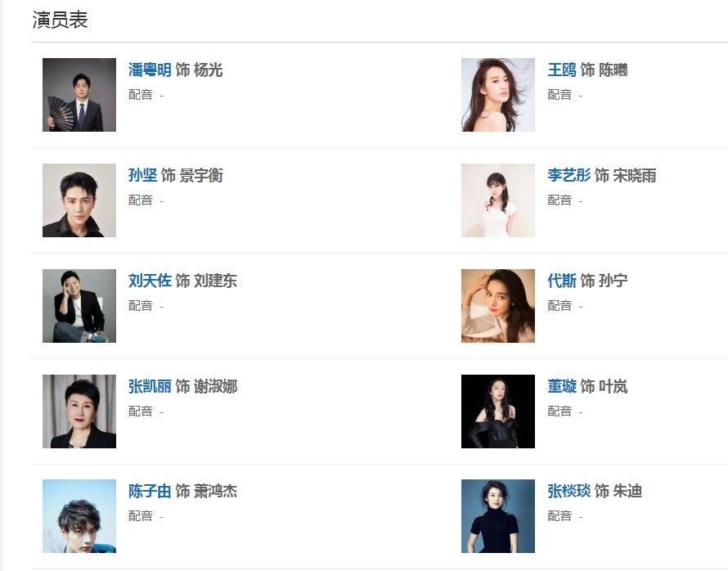Click the 孙坚 name link
Image resolution: width=728 pixels, height=571 pixels.
point(142,176)
